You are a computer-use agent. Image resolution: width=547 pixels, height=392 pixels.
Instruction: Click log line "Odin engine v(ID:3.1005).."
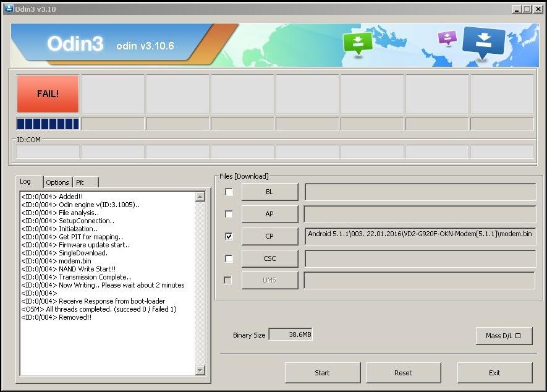(x=80, y=205)
